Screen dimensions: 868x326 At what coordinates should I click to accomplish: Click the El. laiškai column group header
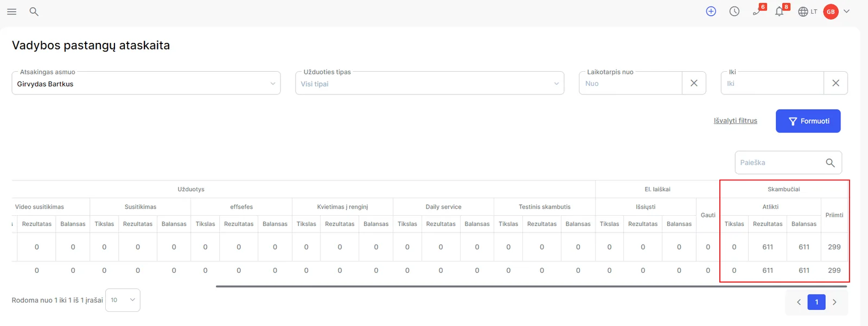coord(657,189)
